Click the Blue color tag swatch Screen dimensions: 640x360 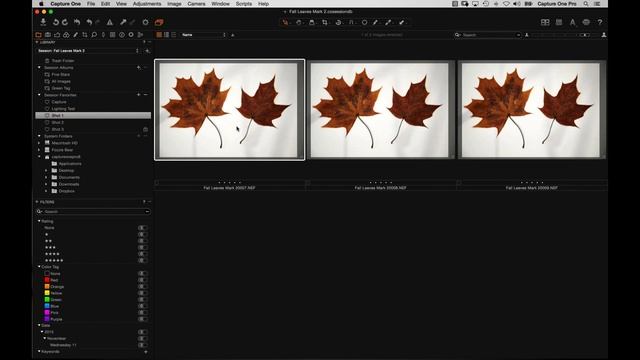pyautogui.click(x=47, y=306)
